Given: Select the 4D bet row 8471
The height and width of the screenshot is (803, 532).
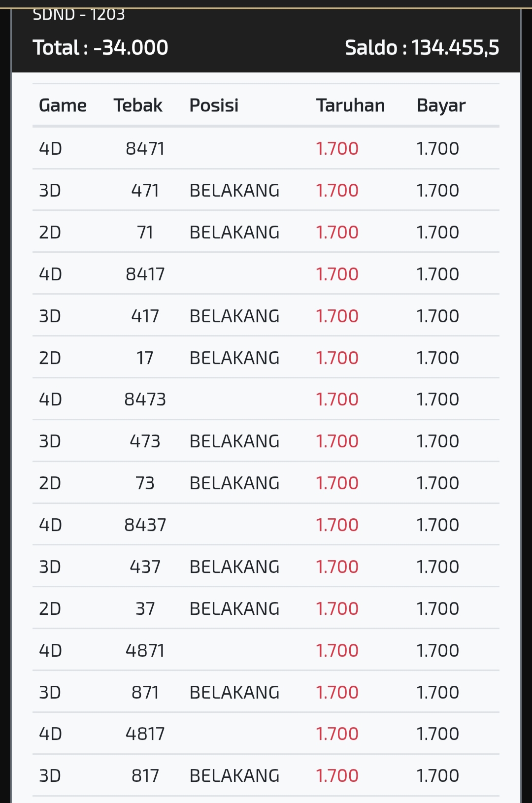Looking at the screenshot, I should 266,148.
